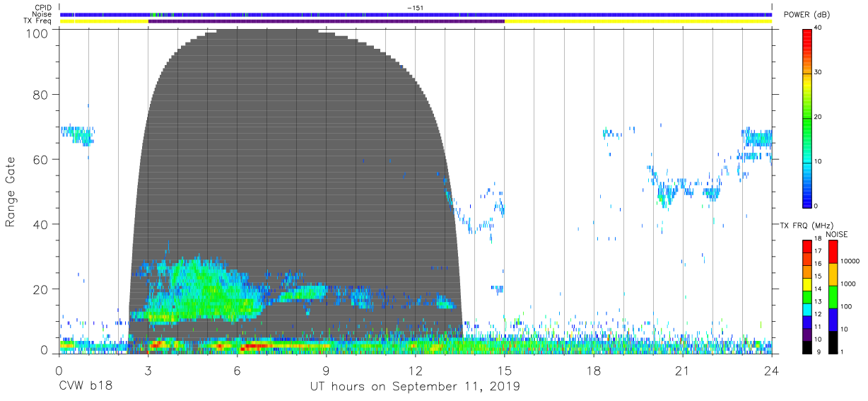Click noise scale value '1000'

[849, 283]
